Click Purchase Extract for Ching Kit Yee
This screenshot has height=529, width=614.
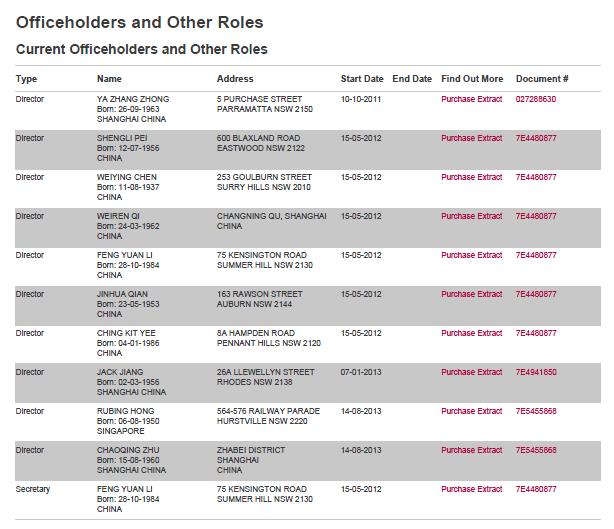click(471, 334)
